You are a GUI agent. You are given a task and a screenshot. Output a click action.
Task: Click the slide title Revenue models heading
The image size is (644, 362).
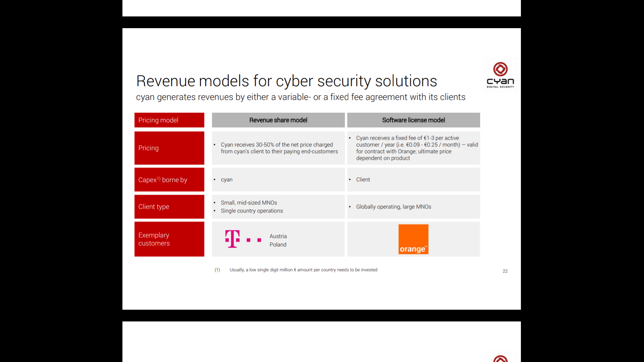[x=286, y=81]
